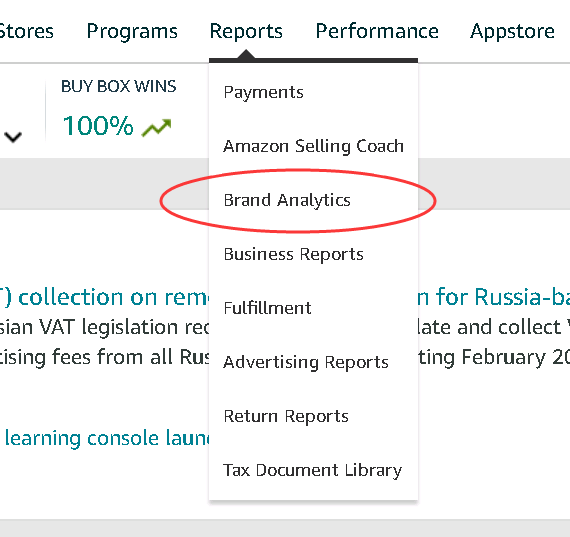Open the Appstore menu
Image resolution: width=570 pixels, height=537 pixels.
[512, 31]
